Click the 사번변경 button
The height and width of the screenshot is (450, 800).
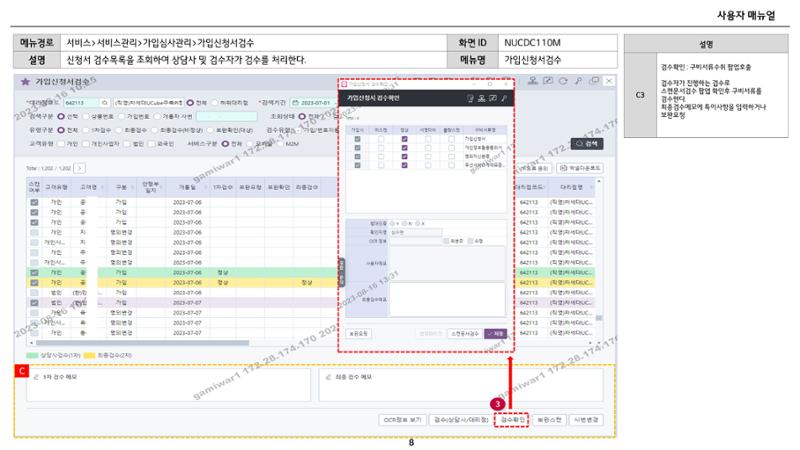coord(586,419)
